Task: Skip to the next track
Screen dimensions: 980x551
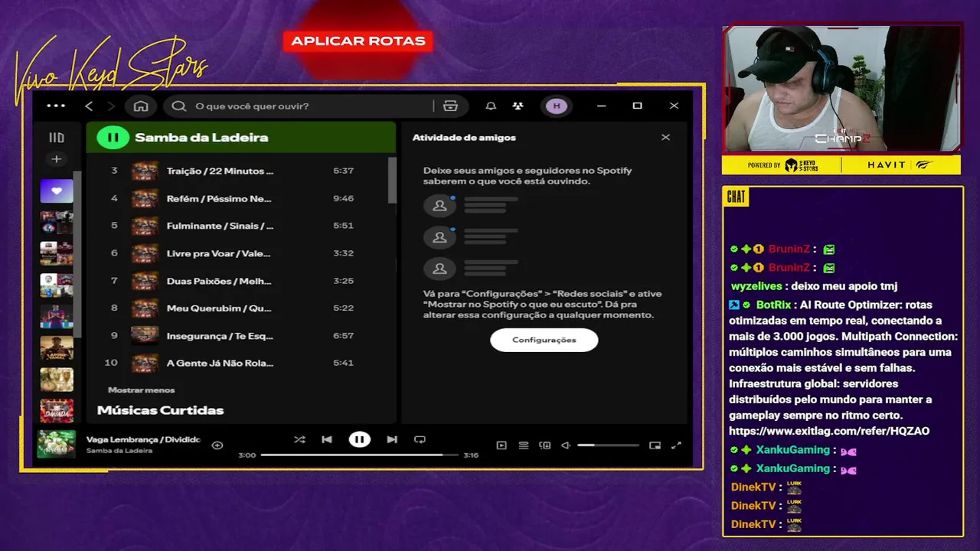Action: pyautogui.click(x=392, y=439)
